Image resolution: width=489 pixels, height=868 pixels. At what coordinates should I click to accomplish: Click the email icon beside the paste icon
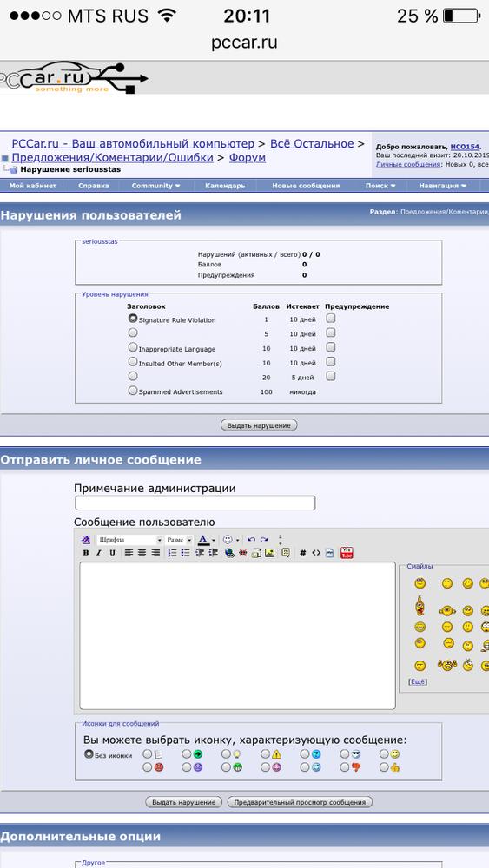(256, 552)
